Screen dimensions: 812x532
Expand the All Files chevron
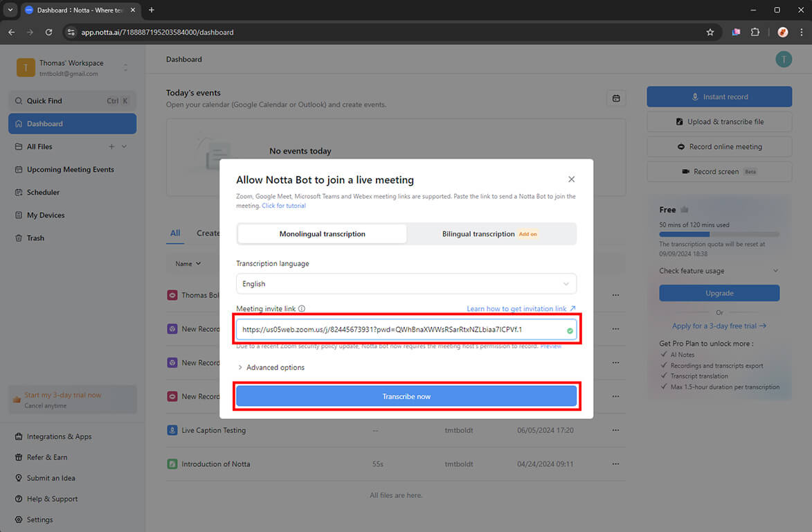[125, 147]
